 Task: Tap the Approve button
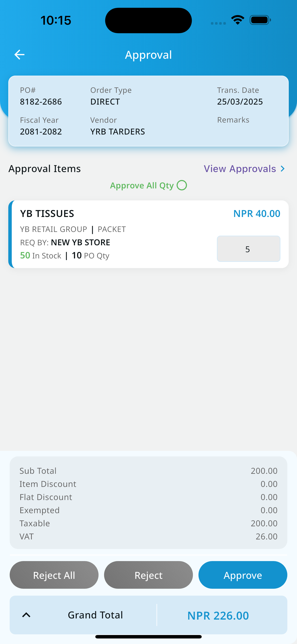pyautogui.click(x=243, y=575)
